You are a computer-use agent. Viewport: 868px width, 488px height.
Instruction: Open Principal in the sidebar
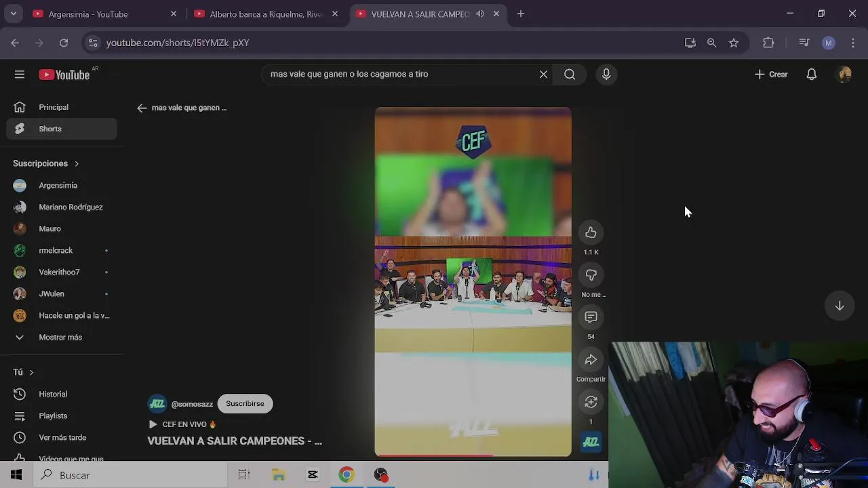point(62,107)
